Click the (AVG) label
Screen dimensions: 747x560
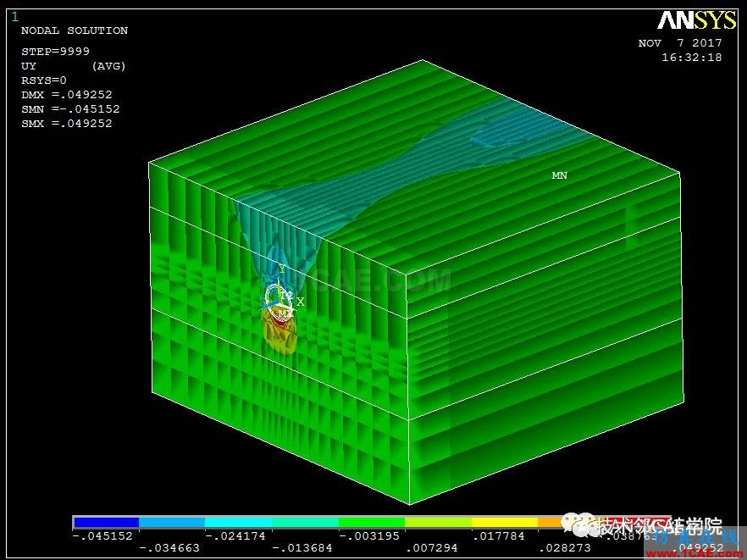click(x=108, y=66)
